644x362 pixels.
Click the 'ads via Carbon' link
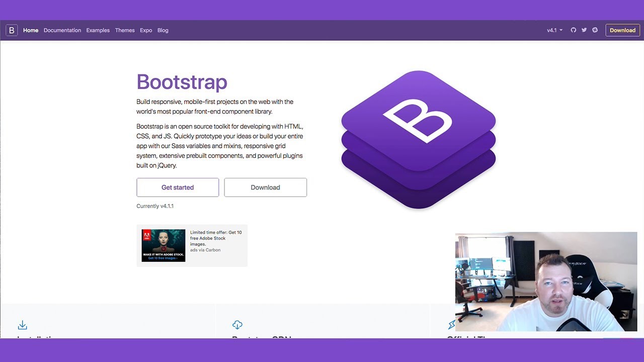205,250
